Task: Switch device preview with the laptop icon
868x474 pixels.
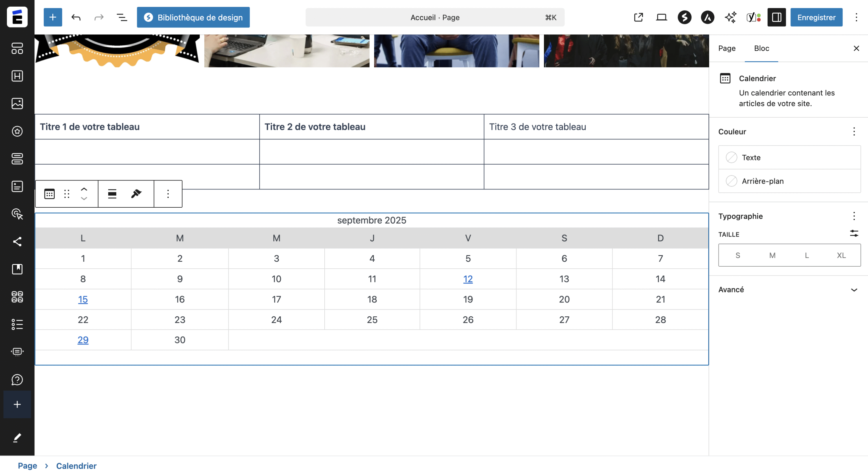Action: coord(661,17)
